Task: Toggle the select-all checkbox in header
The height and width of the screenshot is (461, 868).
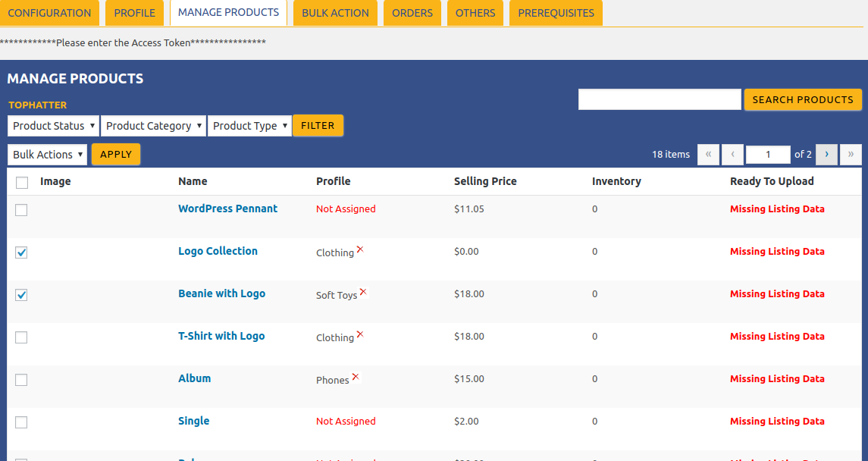Action: pos(22,183)
